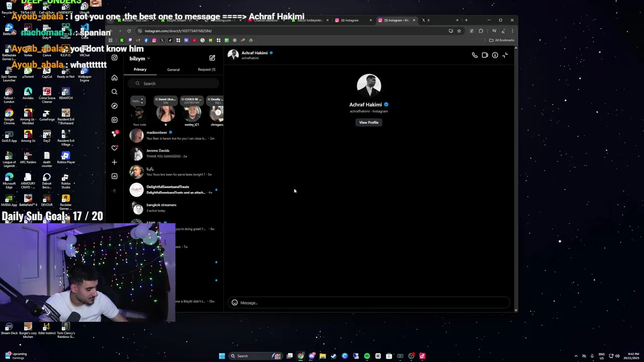644x362 pixels.
Task: Open Notifications heart icon
Action: (114, 148)
